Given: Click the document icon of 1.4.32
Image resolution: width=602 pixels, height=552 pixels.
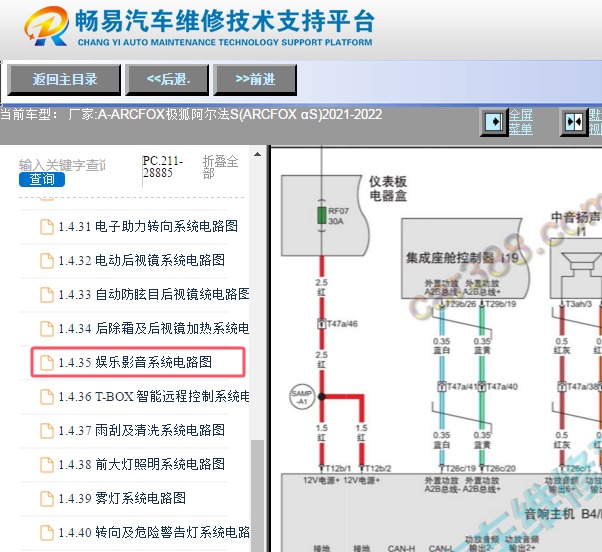Looking at the screenshot, I should point(47,261).
